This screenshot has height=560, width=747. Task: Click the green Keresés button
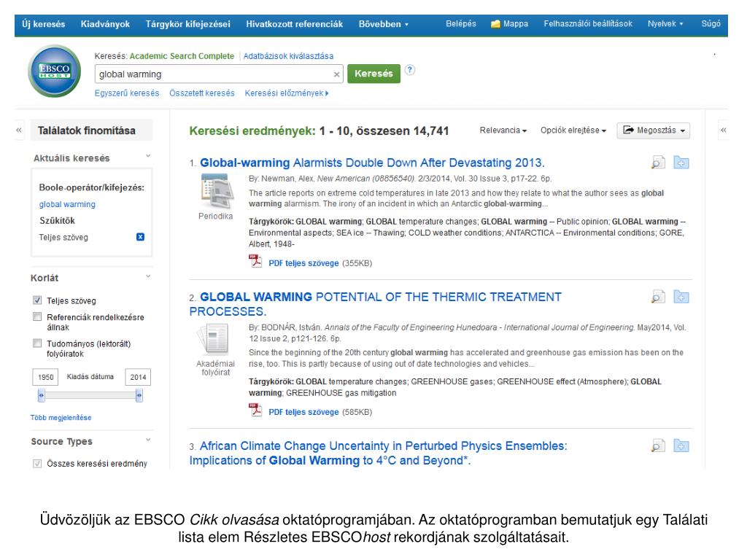coord(373,74)
